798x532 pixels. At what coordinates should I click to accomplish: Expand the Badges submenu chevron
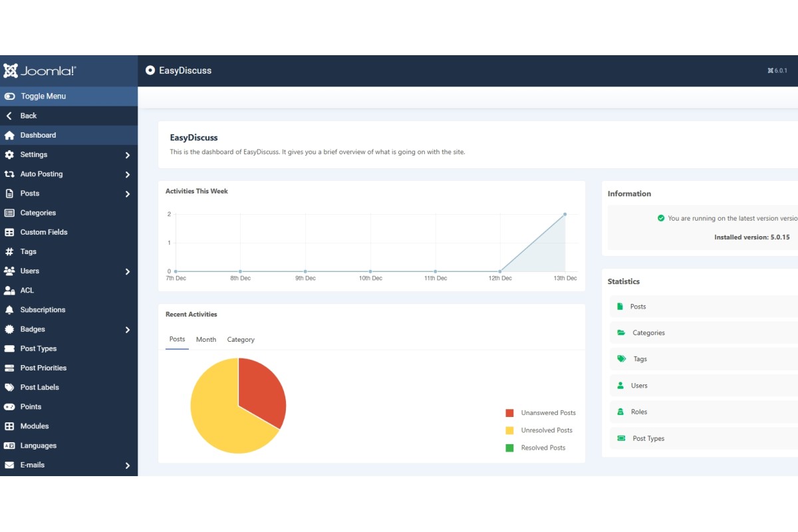127,330
